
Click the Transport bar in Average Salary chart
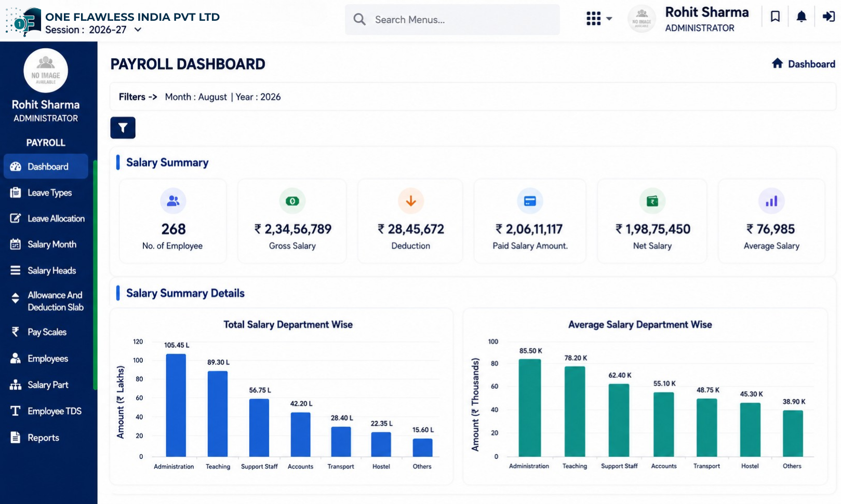707,428
